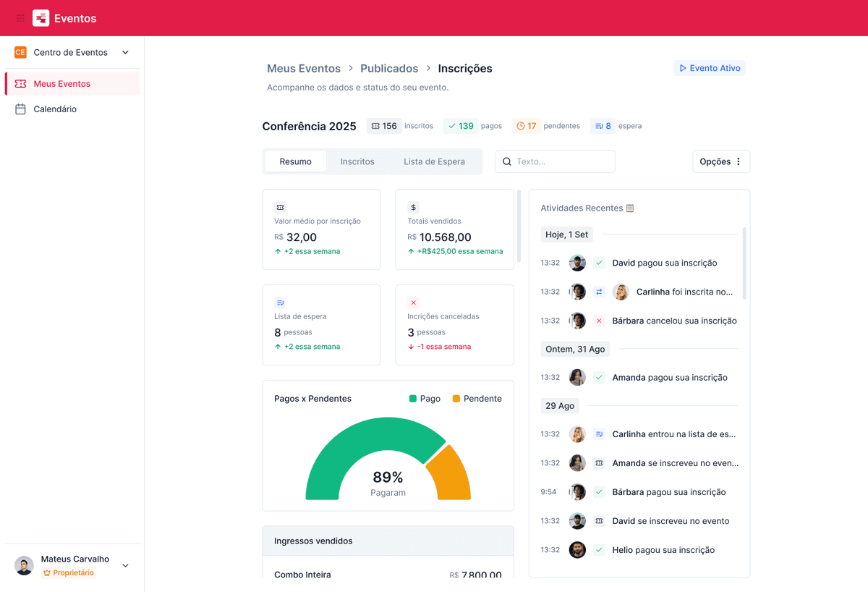Screen dimensions: 868x592
Task: Switch to the Inscritos tab
Action: pyautogui.click(x=357, y=162)
